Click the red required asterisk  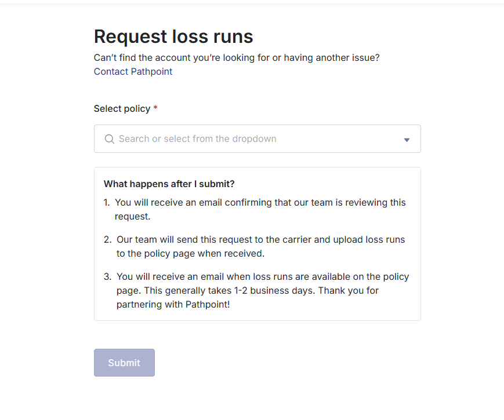pyautogui.click(x=155, y=109)
